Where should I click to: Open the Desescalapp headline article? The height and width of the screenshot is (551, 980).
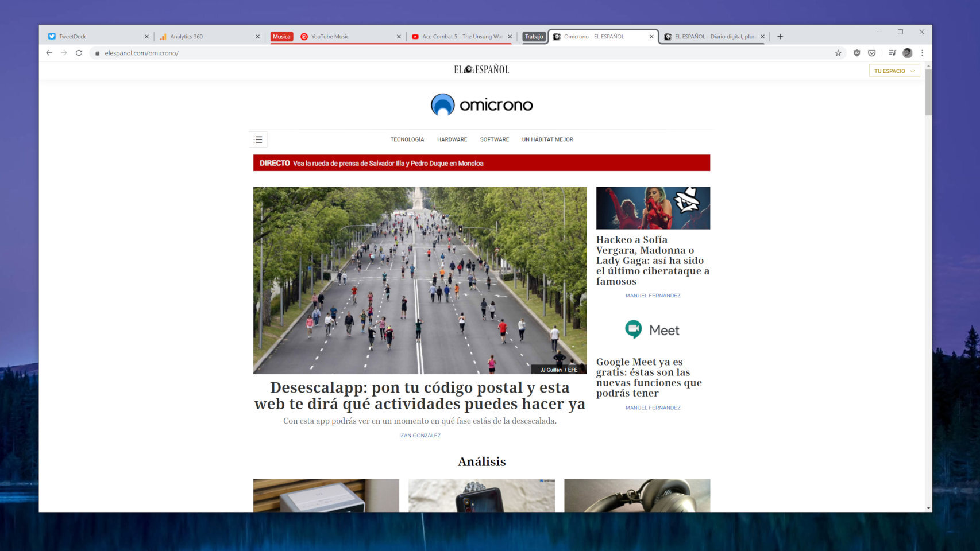pyautogui.click(x=420, y=396)
